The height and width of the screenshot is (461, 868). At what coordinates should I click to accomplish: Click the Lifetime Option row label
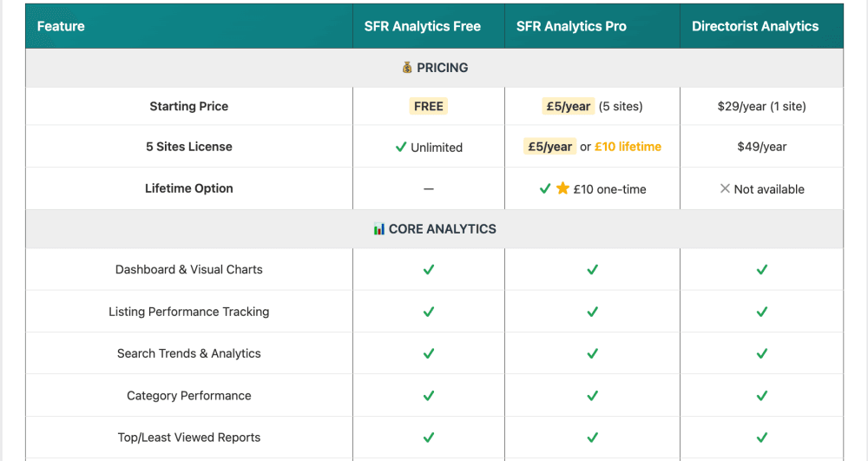point(188,188)
